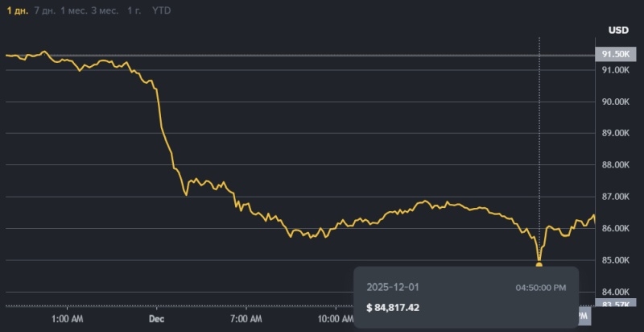
Task: Click the USD currency label
Action: [618, 31]
